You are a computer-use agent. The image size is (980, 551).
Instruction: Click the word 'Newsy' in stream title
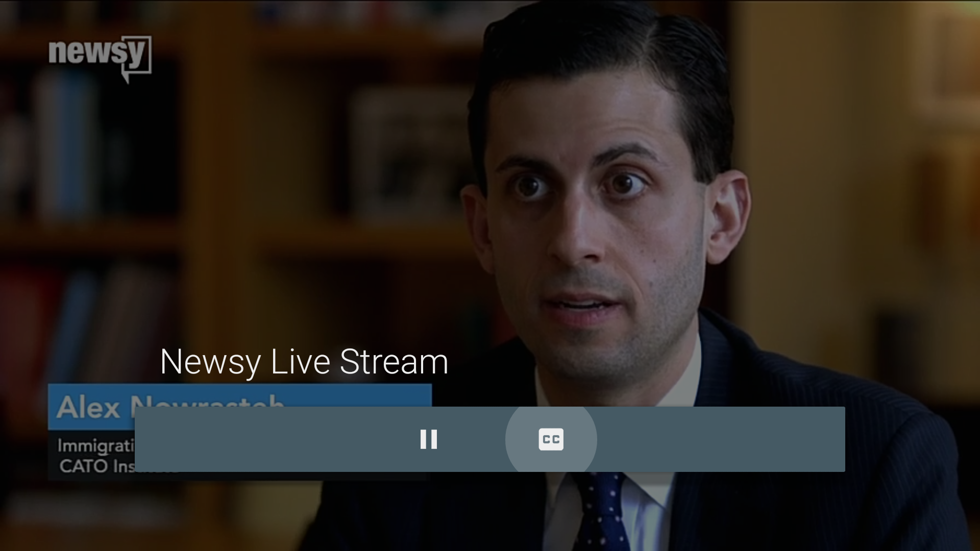coord(210,362)
